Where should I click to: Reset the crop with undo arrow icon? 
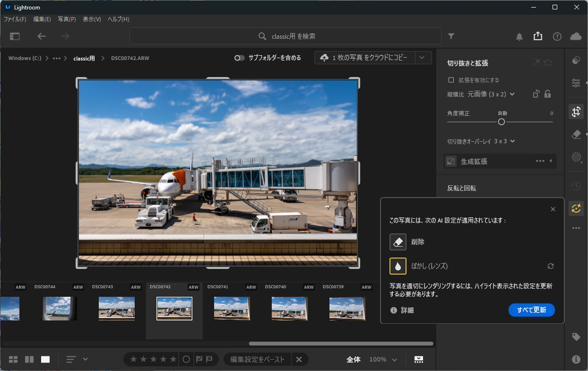[x=548, y=62]
